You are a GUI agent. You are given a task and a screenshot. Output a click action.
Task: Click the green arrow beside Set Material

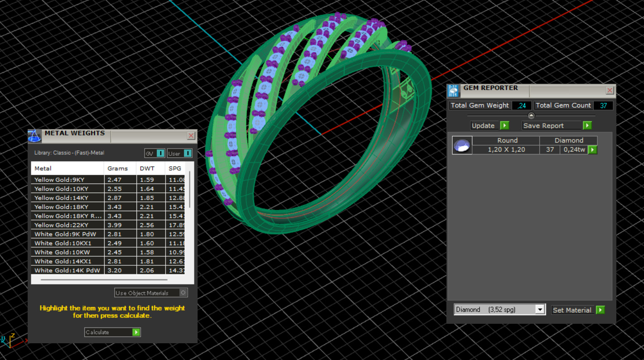coord(600,310)
